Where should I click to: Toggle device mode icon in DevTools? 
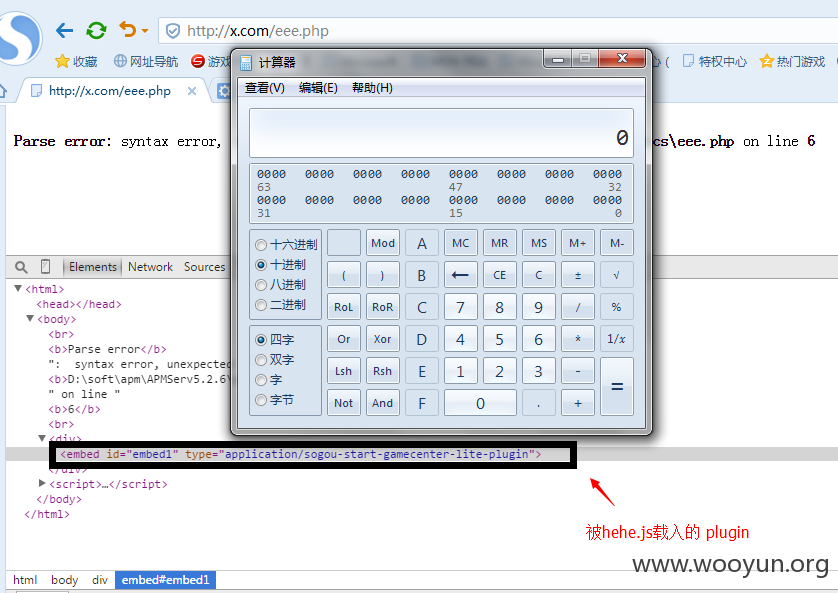45,266
